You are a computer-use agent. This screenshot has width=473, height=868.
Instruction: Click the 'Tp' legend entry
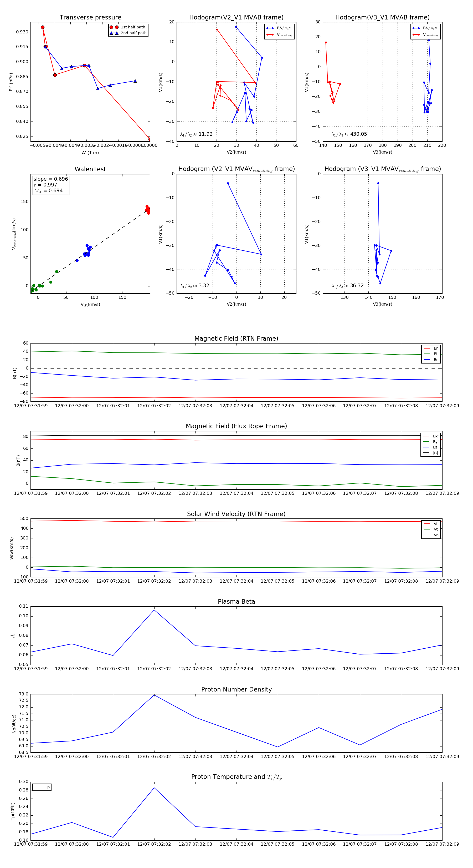pyautogui.click(x=42, y=788)
